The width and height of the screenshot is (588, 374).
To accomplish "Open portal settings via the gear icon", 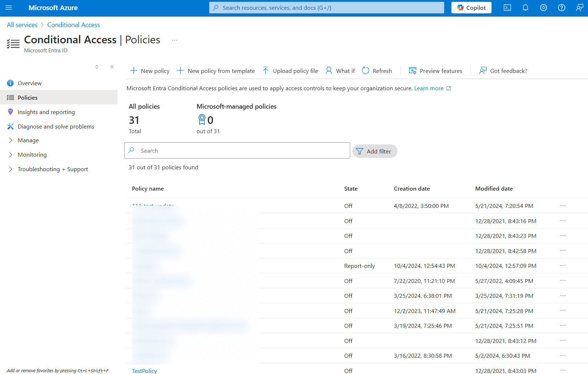I will (543, 8).
